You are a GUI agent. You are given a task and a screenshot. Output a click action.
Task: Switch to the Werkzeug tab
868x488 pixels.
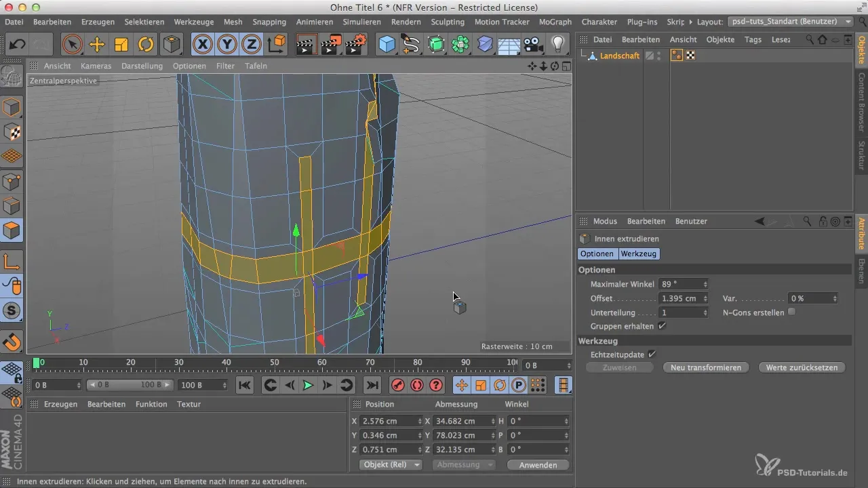tap(639, 253)
